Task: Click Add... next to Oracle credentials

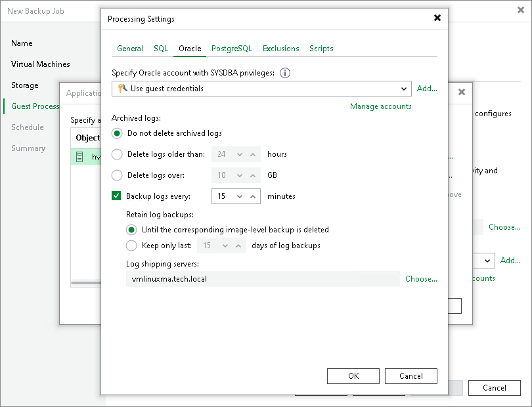Action: click(x=427, y=89)
